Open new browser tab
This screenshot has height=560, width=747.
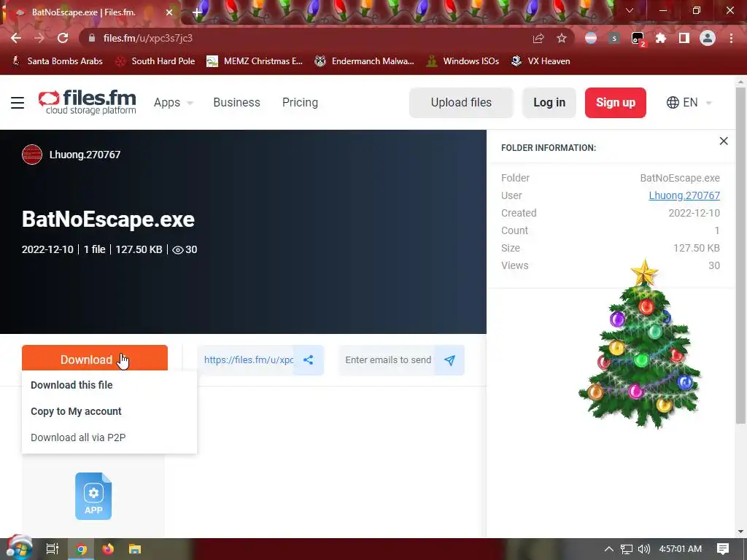[x=197, y=12]
